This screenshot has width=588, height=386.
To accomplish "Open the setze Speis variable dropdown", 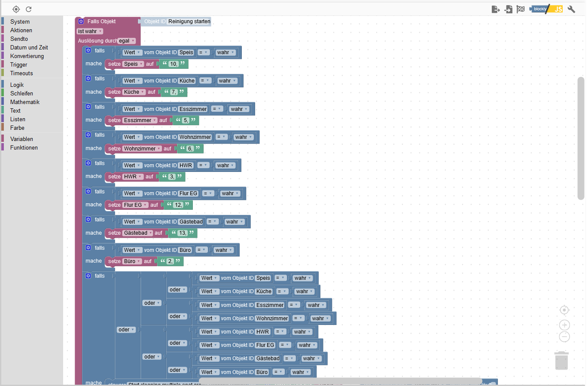I will click(133, 64).
